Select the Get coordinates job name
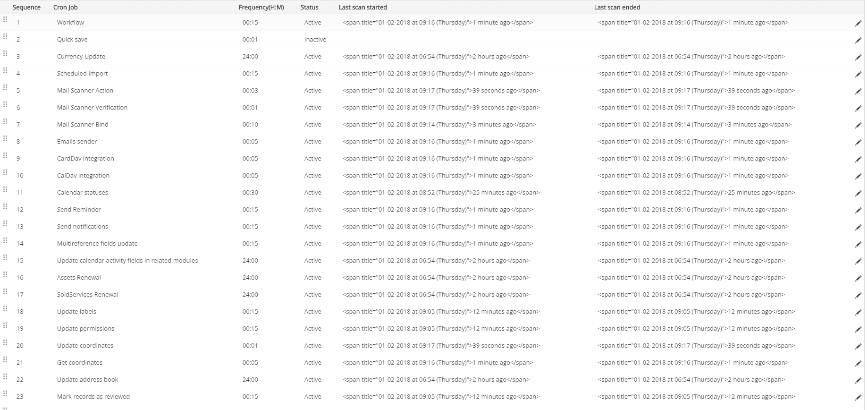 click(80, 363)
